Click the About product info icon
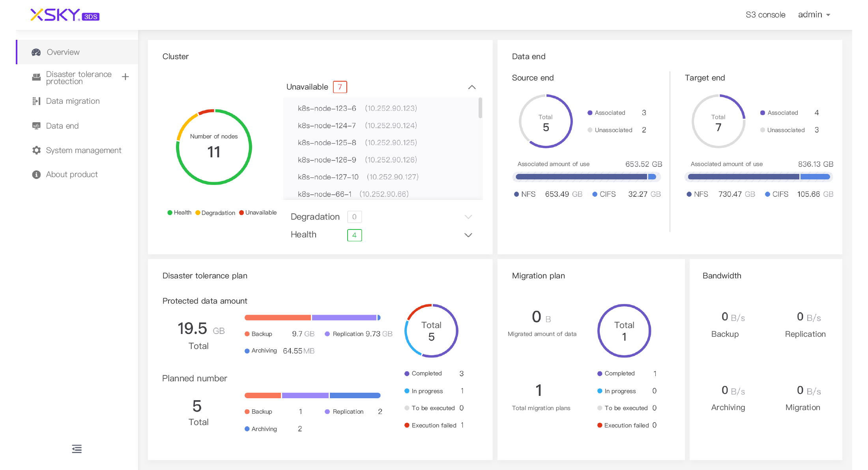 [36, 175]
